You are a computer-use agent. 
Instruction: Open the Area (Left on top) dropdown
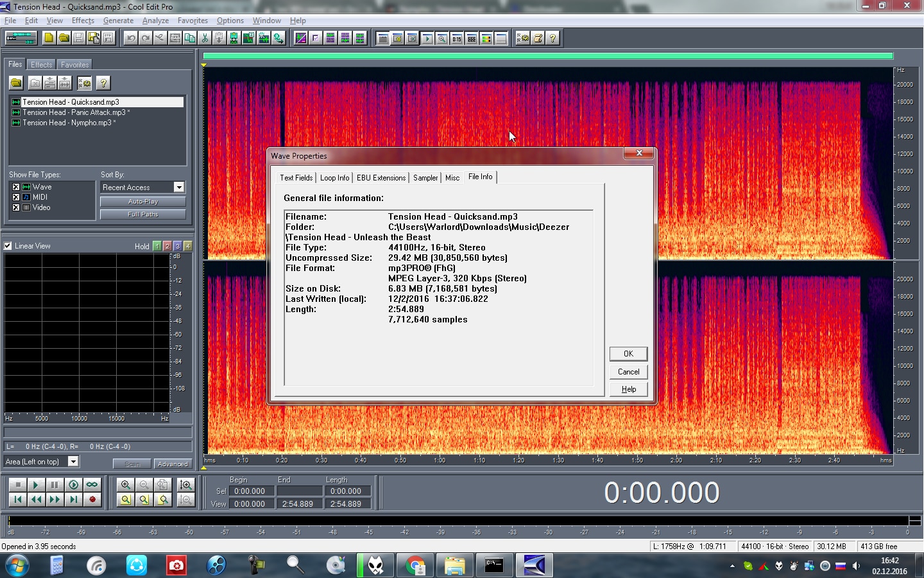point(73,461)
